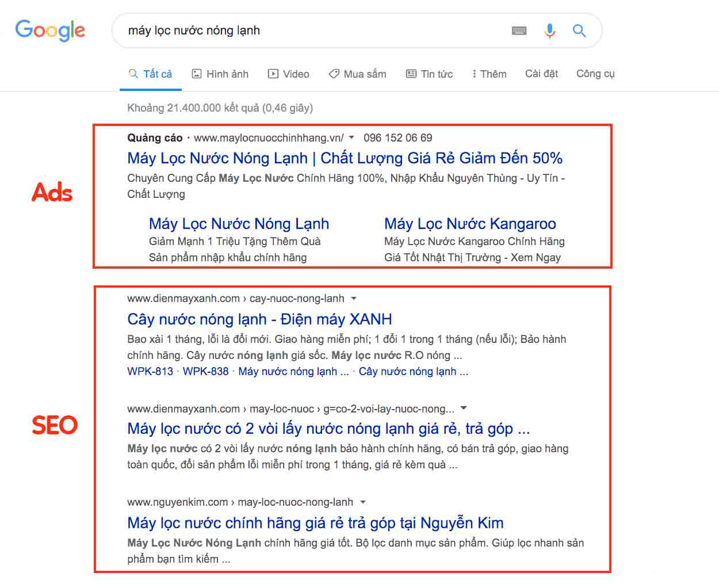Click the ad phone number 096 152 06 69
Screen dimensions: 719x588
pyautogui.click(x=397, y=138)
